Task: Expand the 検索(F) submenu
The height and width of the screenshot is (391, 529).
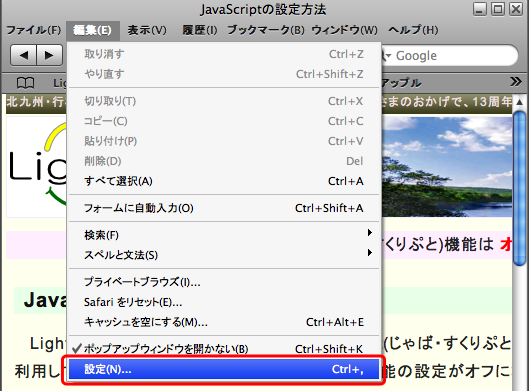Action: coord(224,235)
